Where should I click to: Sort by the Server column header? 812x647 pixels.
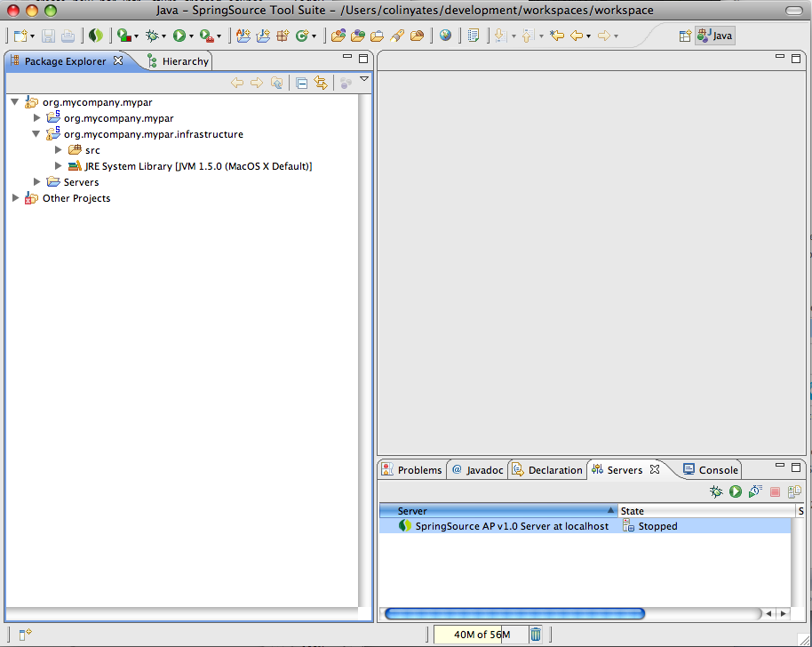pos(498,511)
